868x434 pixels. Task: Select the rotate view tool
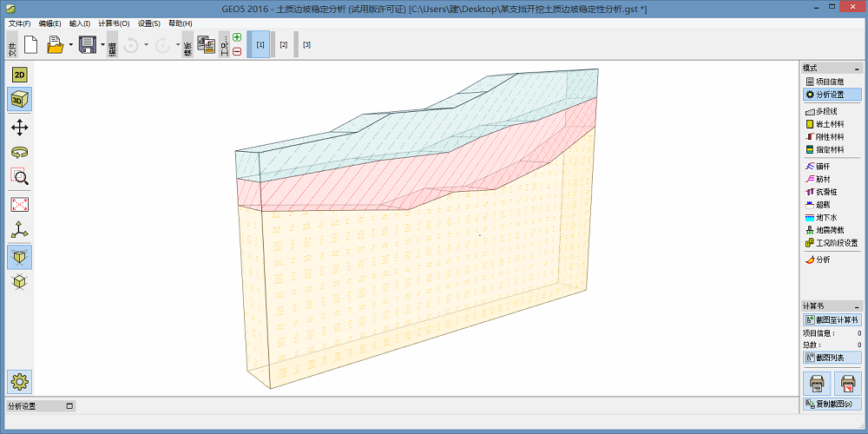[x=19, y=152]
